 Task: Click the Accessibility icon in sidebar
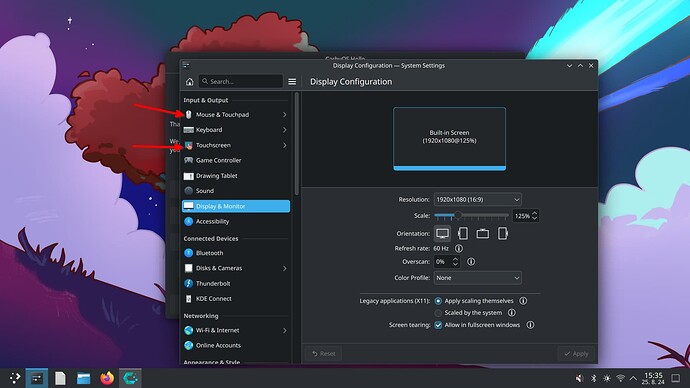point(188,221)
